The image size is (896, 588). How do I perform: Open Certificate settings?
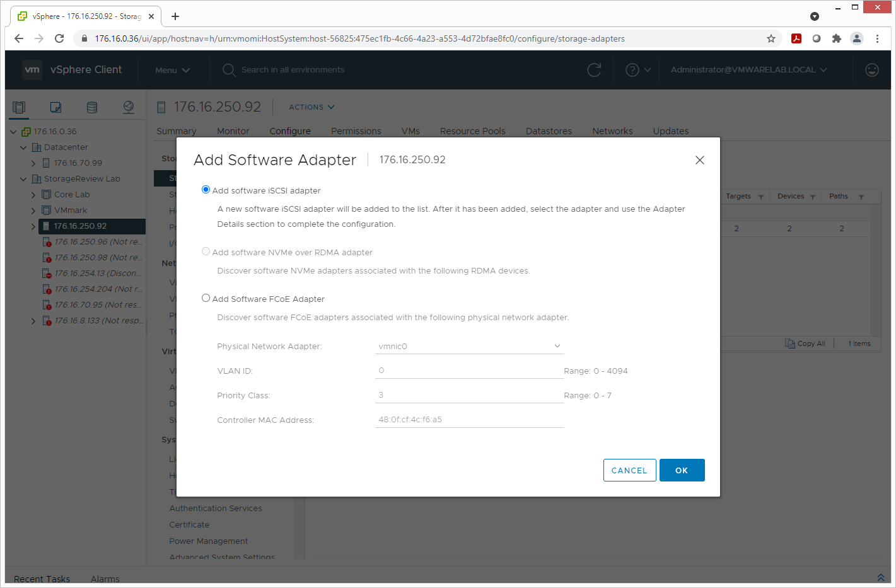(189, 525)
